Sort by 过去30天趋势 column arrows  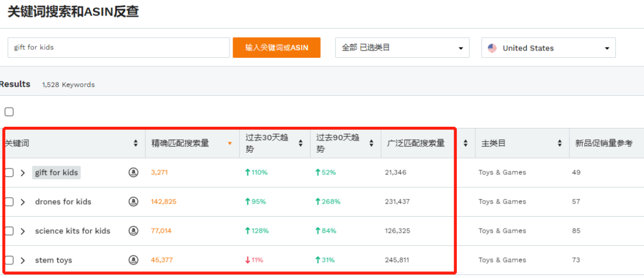click(301, 143)
